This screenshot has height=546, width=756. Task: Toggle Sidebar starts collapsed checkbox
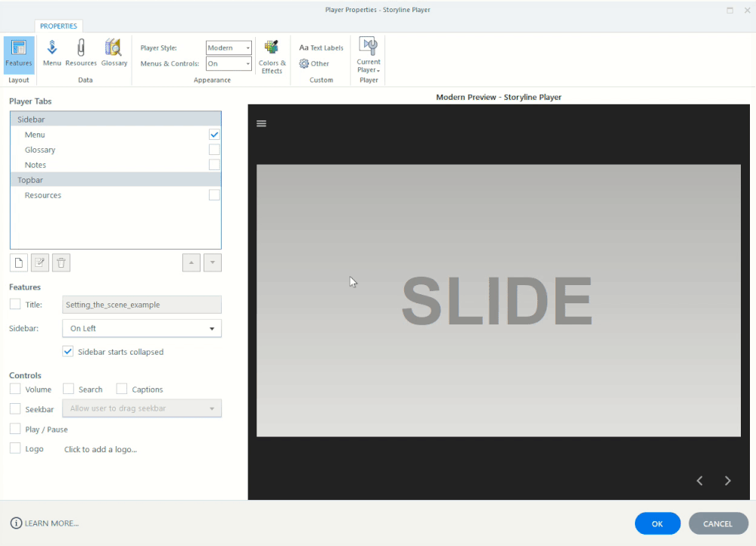click(68, 352)
